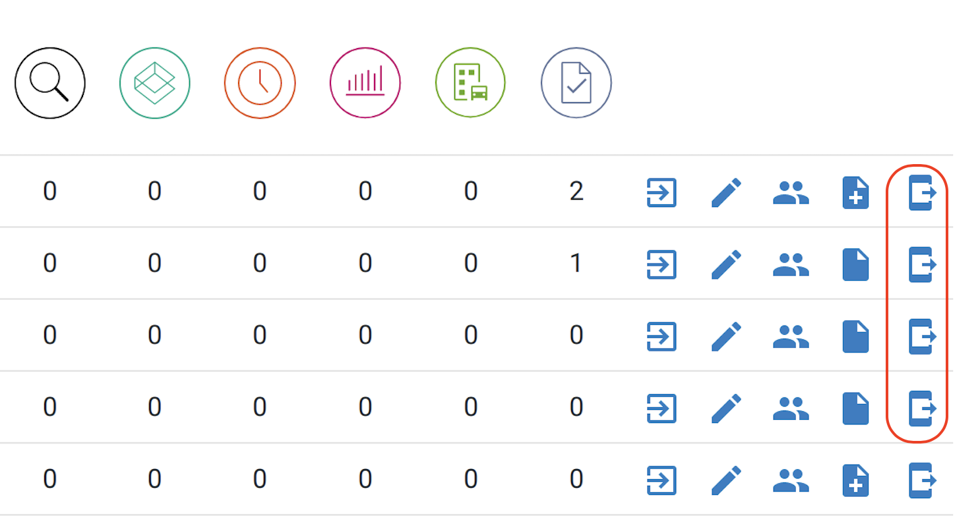
Task: Click the enter arrow icon in first row
Action: click(x=661, y=192)
